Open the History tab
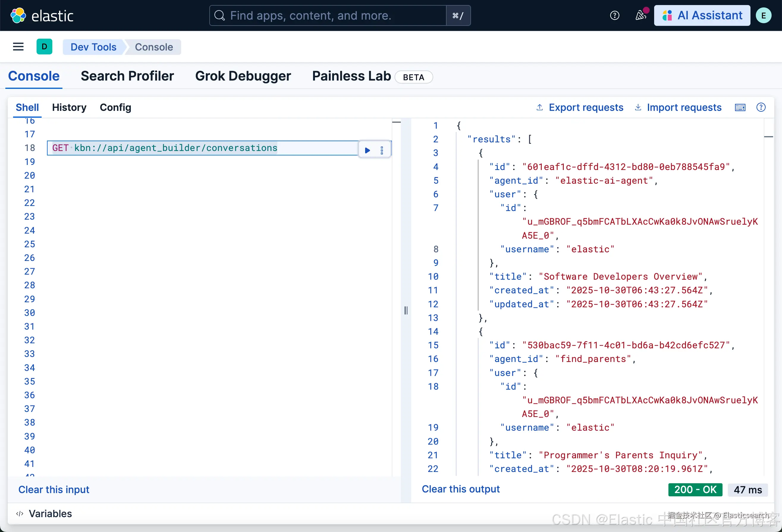 tap(69, 107)
